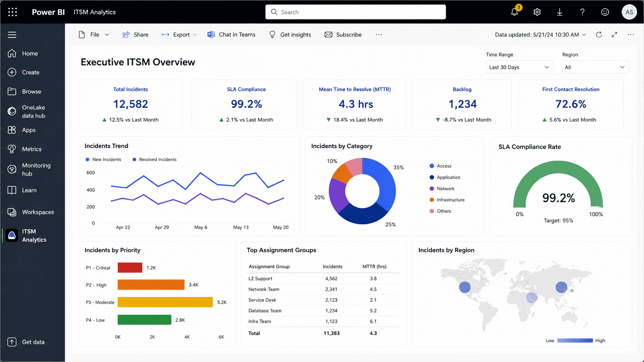Toggle New Incidents legend series

tap(103, 159)
